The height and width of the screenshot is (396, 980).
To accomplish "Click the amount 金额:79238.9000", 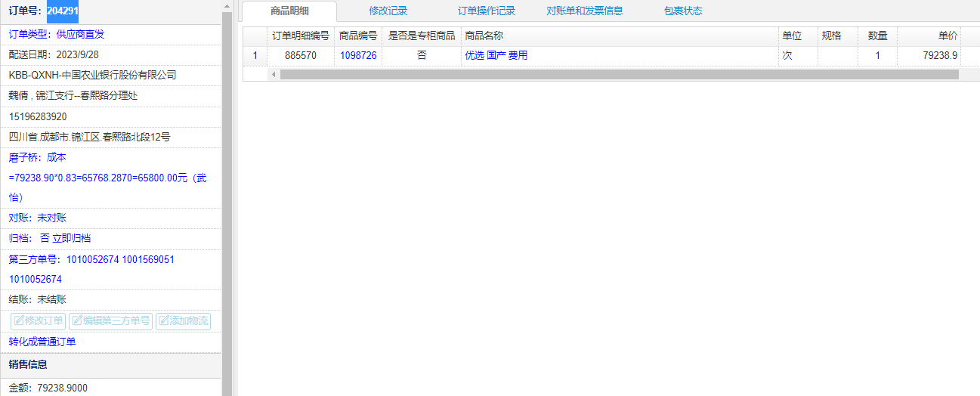I will point(48,388).
